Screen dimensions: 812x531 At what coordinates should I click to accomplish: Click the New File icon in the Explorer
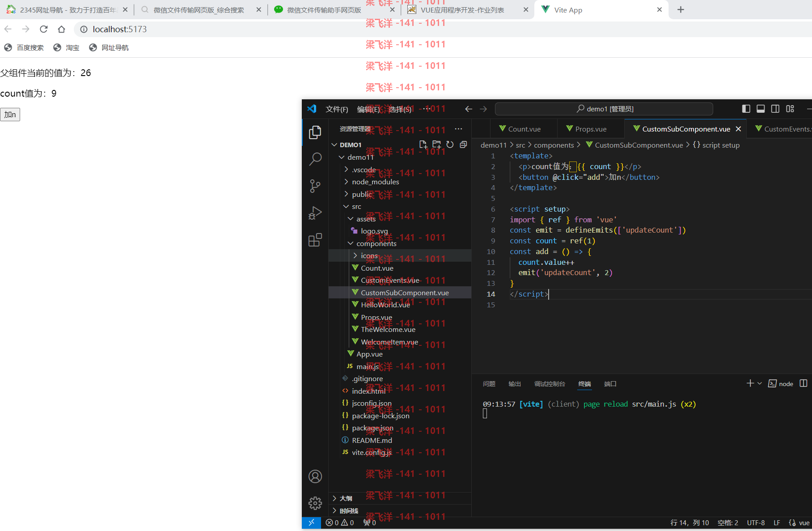(423, 144)
